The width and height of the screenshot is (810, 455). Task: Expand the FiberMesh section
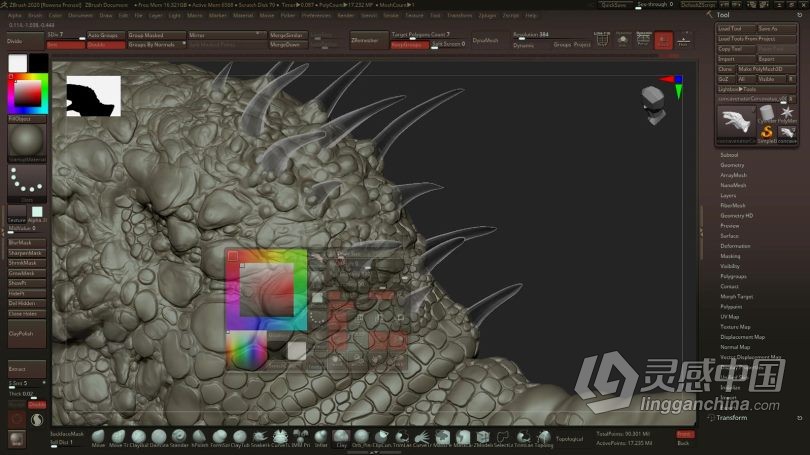click(733, 206)
